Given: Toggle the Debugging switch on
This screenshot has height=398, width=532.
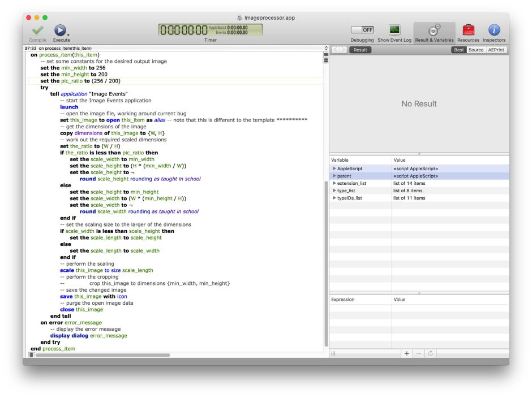Looking at the screenshot, I should [362, 30].
